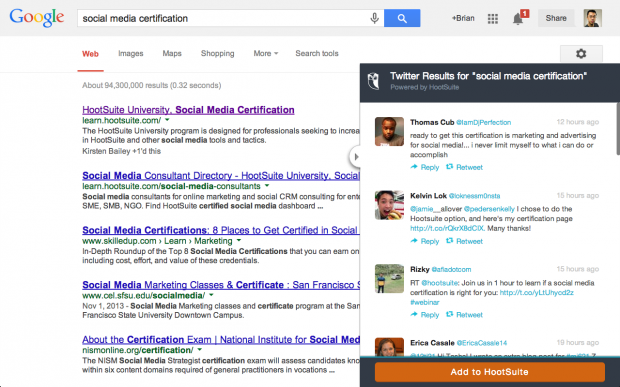Select the Web search tab
Image resolution: width=620 pixels, height=387 pixels.
(91, 54)
